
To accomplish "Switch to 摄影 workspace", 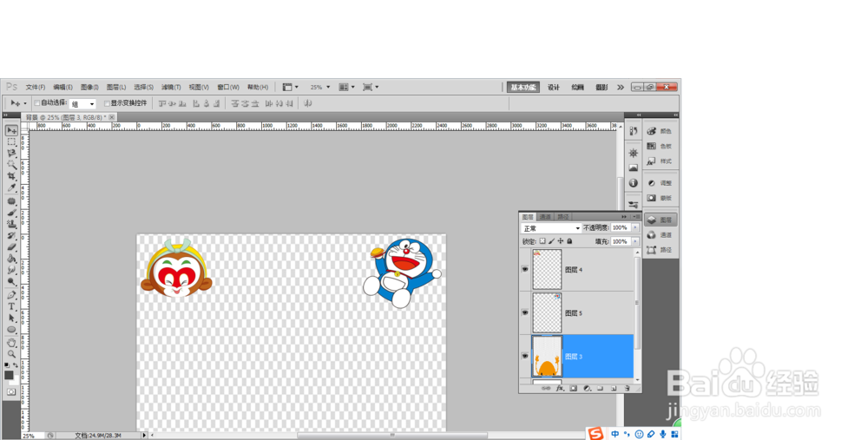I will pyautogui.click(x=602, y=88).
